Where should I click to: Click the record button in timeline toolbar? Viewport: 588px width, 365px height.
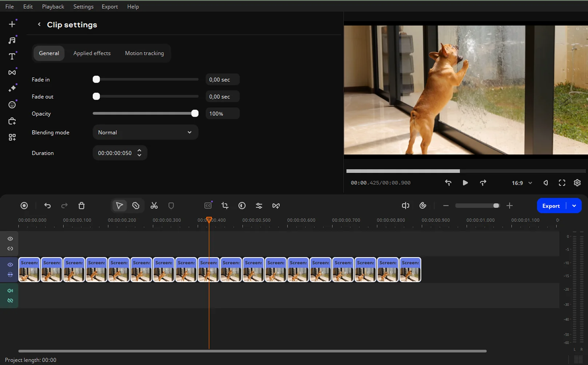(x=24, y=206)
